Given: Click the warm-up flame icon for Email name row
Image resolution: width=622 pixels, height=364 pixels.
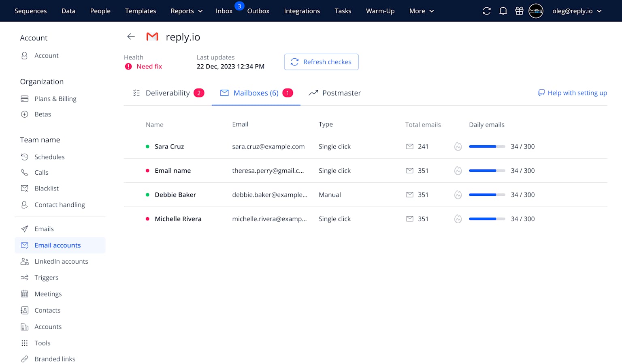Looking at the screenshot, I should pyautogui.click(x=458, y=171).
